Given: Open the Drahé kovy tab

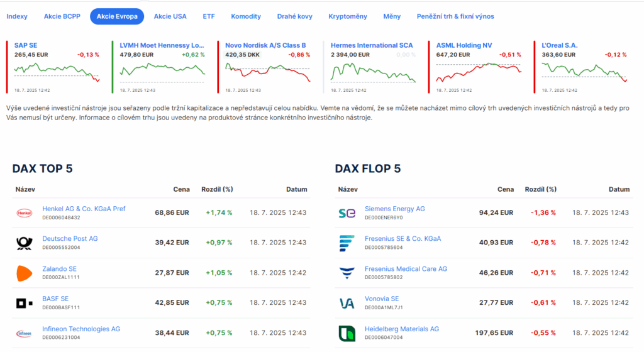Looking at the screenshot, I should point(294,16).
